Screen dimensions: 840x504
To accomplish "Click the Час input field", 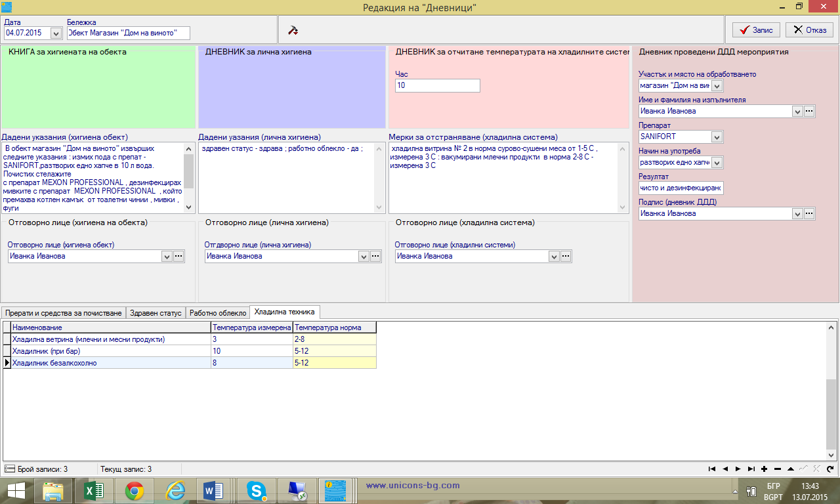I will (438, 85).
